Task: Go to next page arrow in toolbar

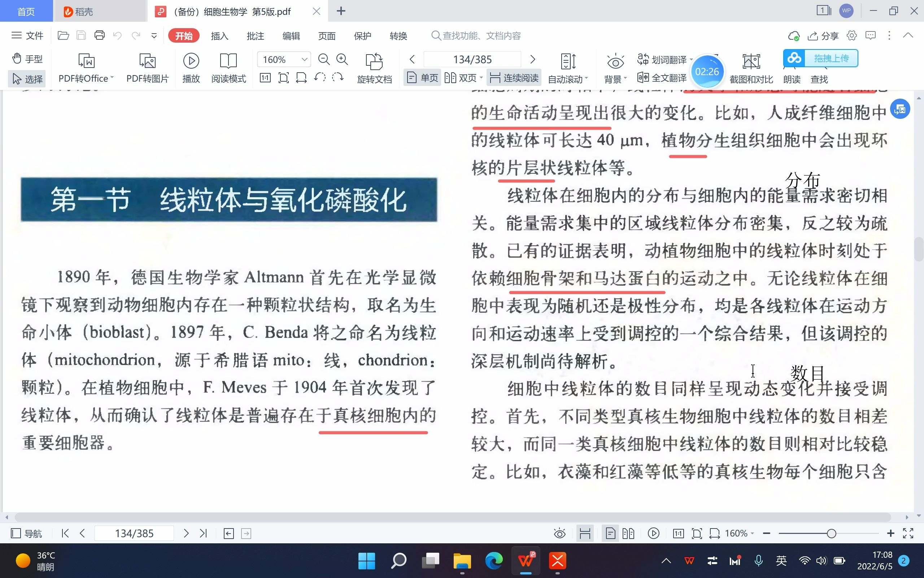Action: (x=533, y=59)
